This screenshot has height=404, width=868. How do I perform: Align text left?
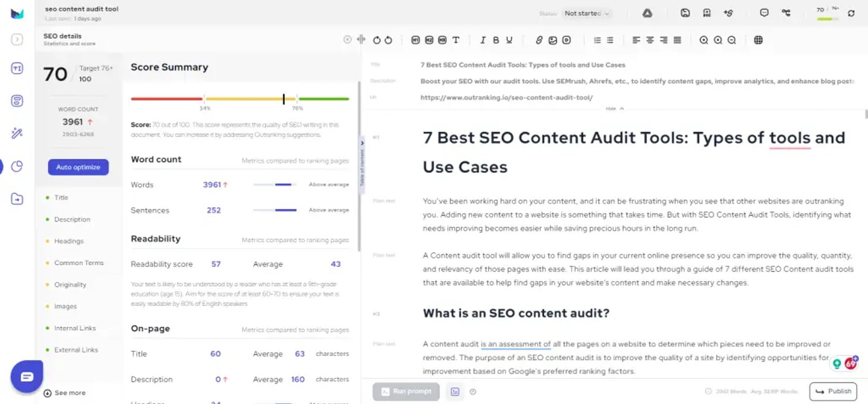(x=636, y=40)
